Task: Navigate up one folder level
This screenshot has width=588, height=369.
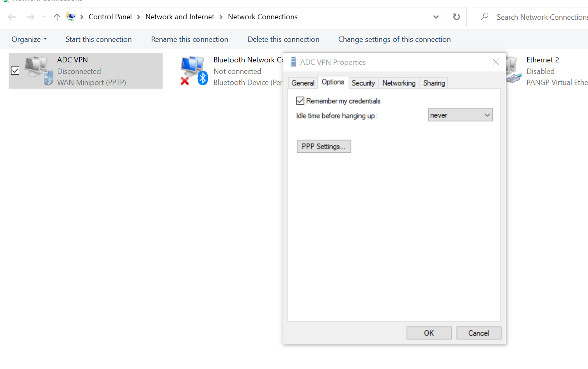Action: click(57, 17)
